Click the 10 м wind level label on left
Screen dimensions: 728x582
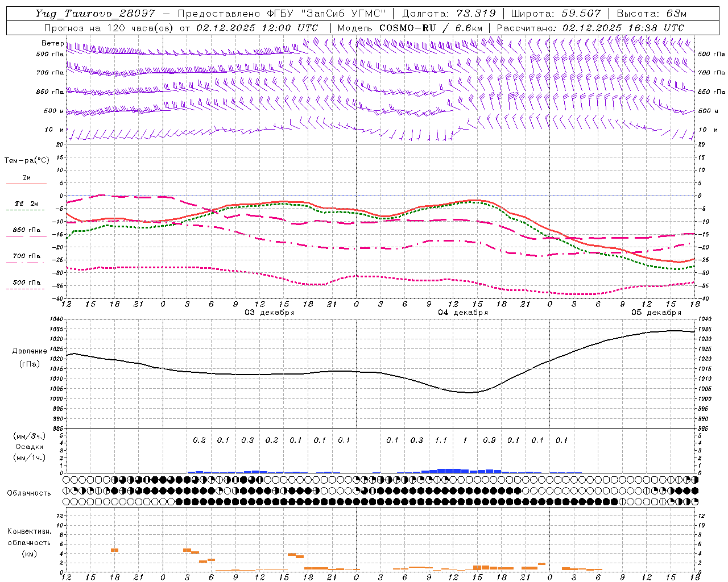pyautogui.click(x=55, y=130)
